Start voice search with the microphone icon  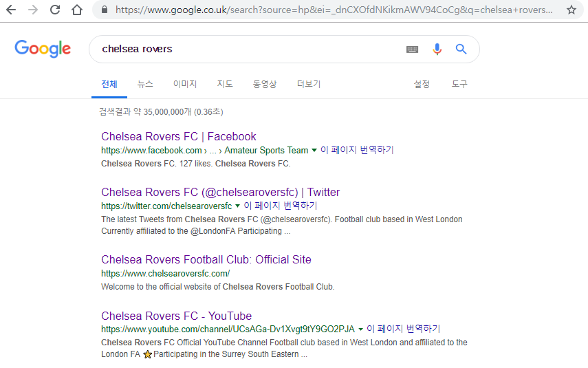click(x=437, y=49)
